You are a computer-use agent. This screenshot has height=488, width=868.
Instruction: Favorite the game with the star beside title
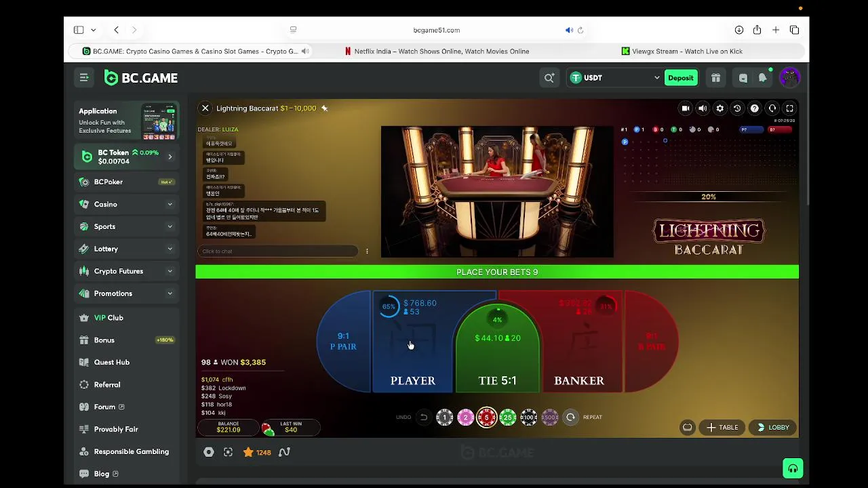pyautogui.click(x=324, y=108)
